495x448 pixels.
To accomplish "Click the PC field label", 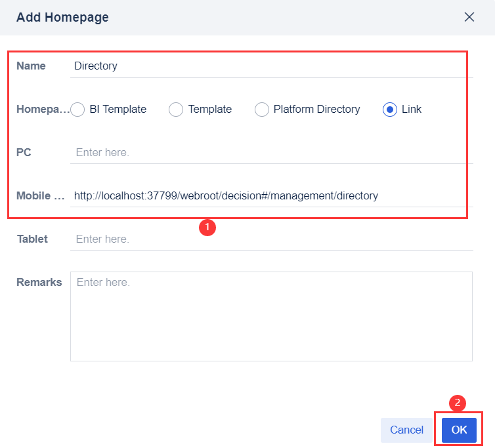I will pos(24,152).
